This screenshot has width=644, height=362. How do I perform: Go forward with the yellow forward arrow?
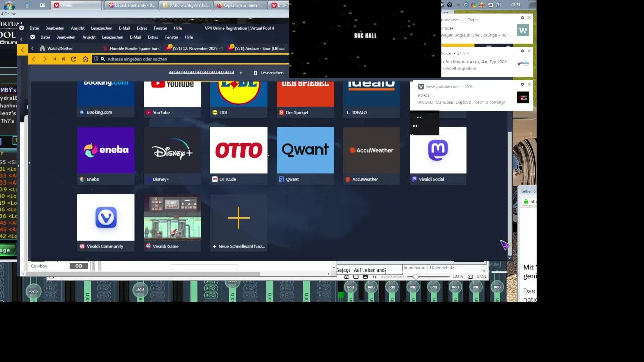point(44,59)
